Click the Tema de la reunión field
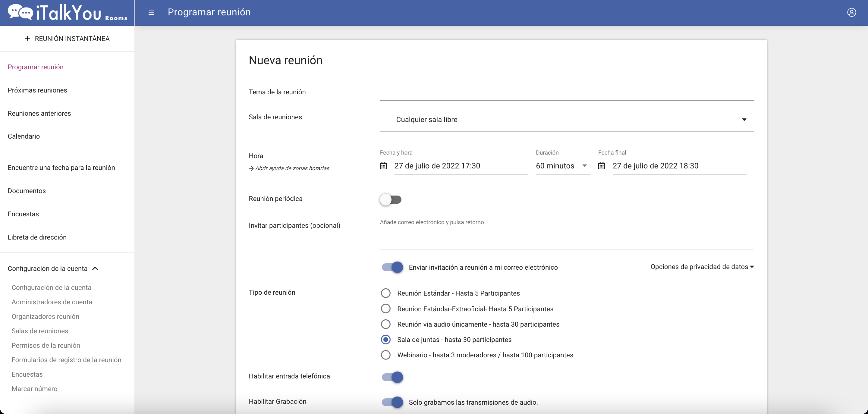Screen dimensions: 868x414 (567, 92)
